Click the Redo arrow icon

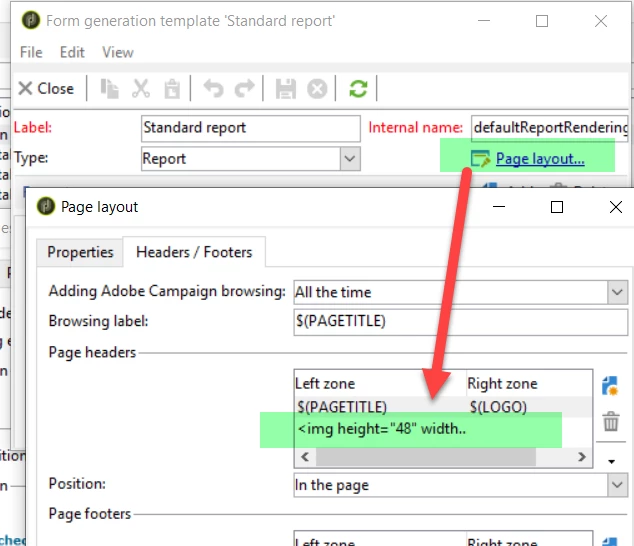point(244,89)
